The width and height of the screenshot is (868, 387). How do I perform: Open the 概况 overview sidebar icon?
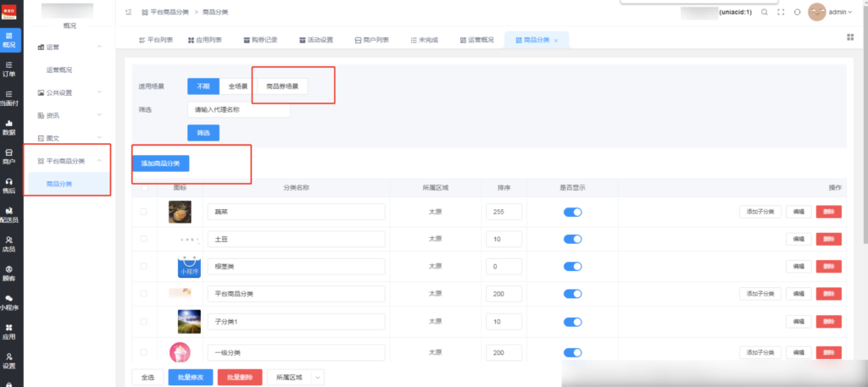(8, 40)
